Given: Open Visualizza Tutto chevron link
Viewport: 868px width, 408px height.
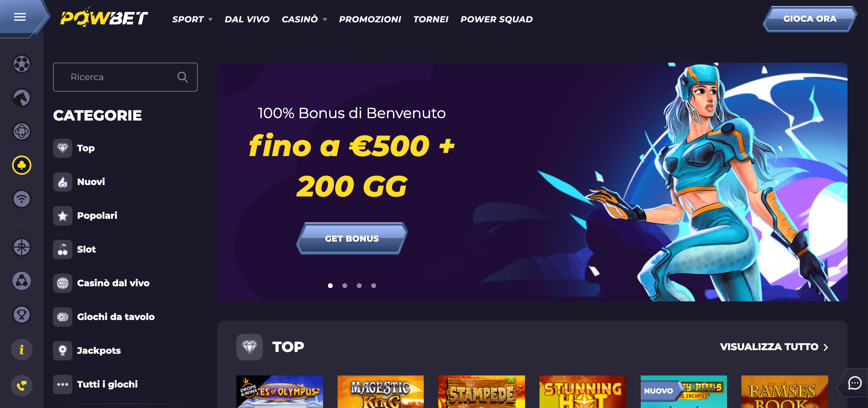Looking at the screenshot, I should pyautogui.click(x=774, y=347).
